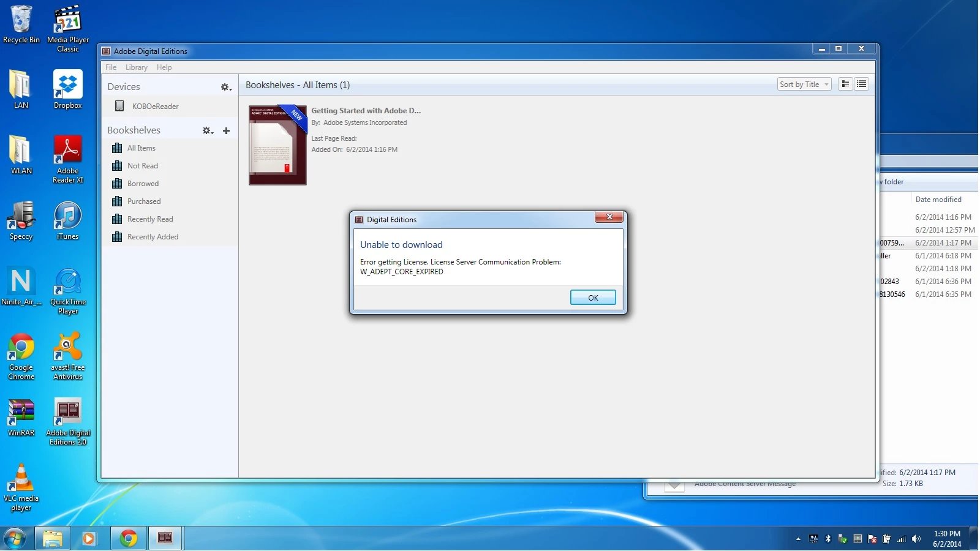Screen dimensions: 980x551
Task: Open the Adobe Digital Editions 2.0 shortcut
Action: 68,422
